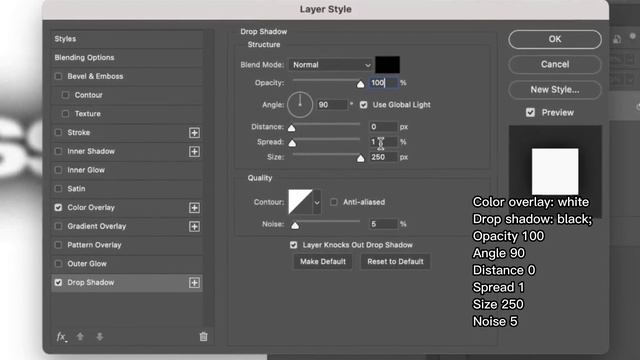The width and height of the screenshot is (640, 360).
Task: Click the angle dial control
Action: (300, 105)
